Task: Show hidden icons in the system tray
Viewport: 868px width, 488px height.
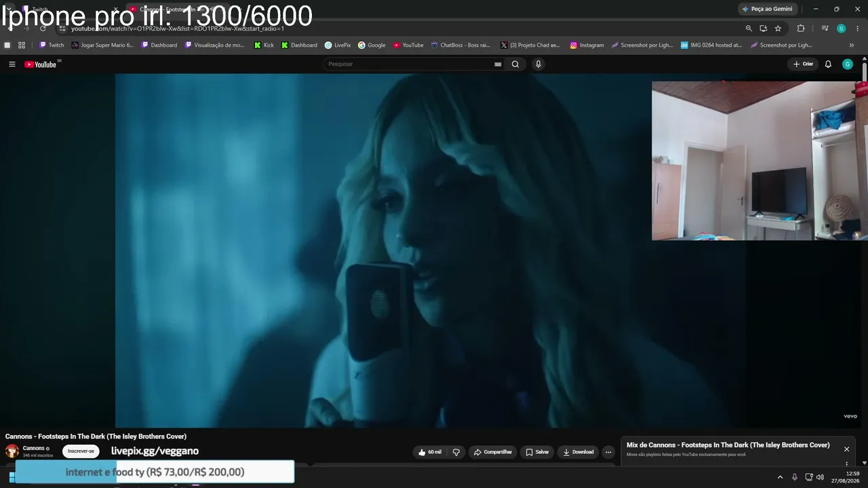Action: pyautogui.click(x=780, y=477)
